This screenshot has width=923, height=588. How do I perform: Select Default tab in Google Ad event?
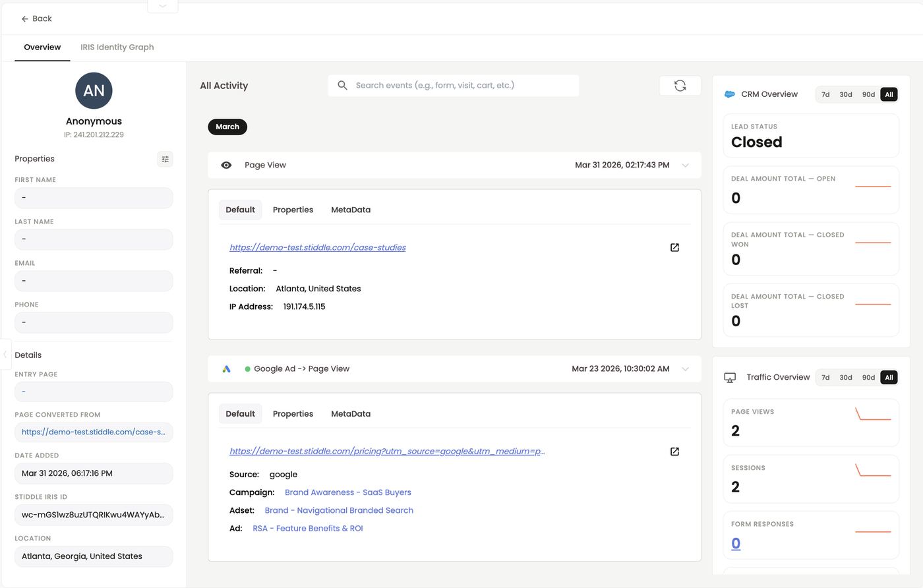(240, 414)
